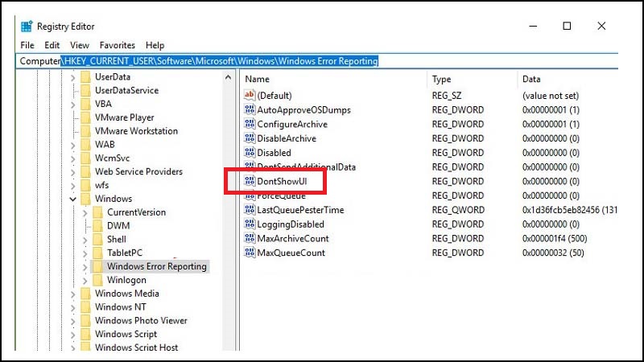Click the REG_QWORD type cell
This screenshot has height=362, width=644.
click(x=458, y=210)
